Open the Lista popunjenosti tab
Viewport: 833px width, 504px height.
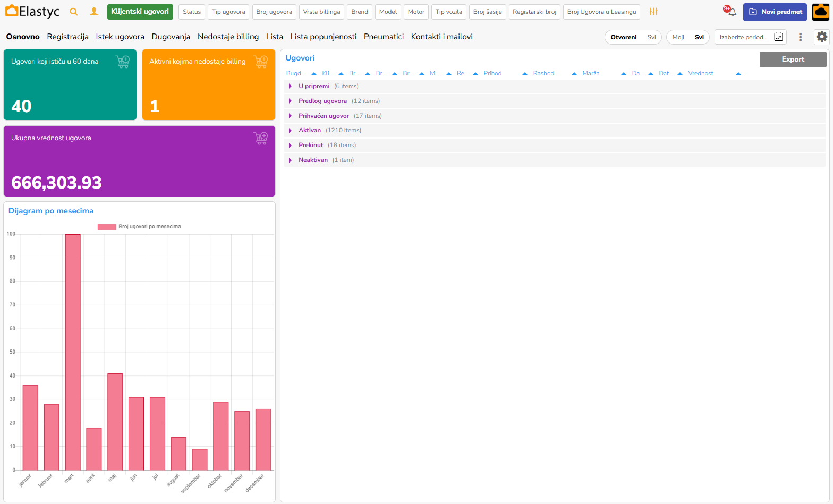(x=324, y=37)
